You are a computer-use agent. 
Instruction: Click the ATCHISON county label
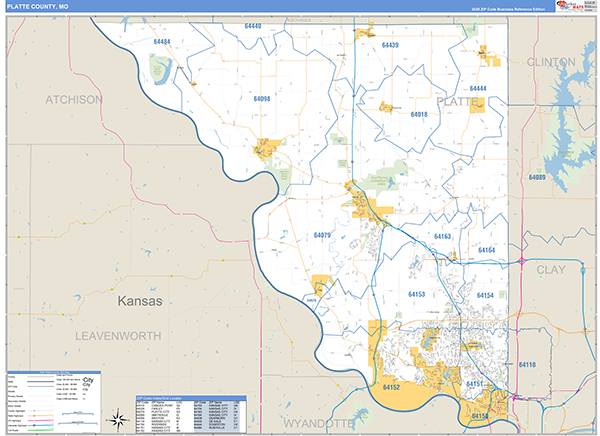(73, 100)
